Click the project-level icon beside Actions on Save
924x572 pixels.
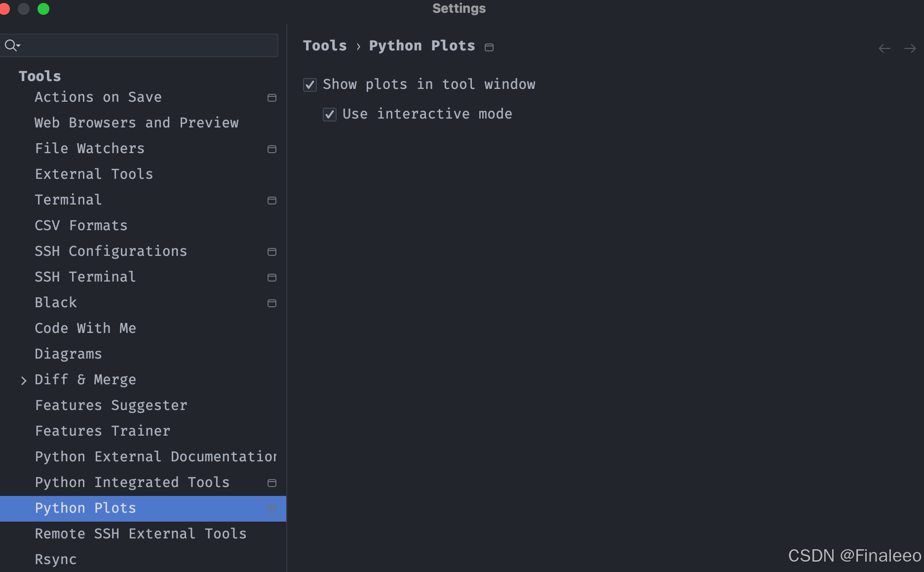point(271,98)
